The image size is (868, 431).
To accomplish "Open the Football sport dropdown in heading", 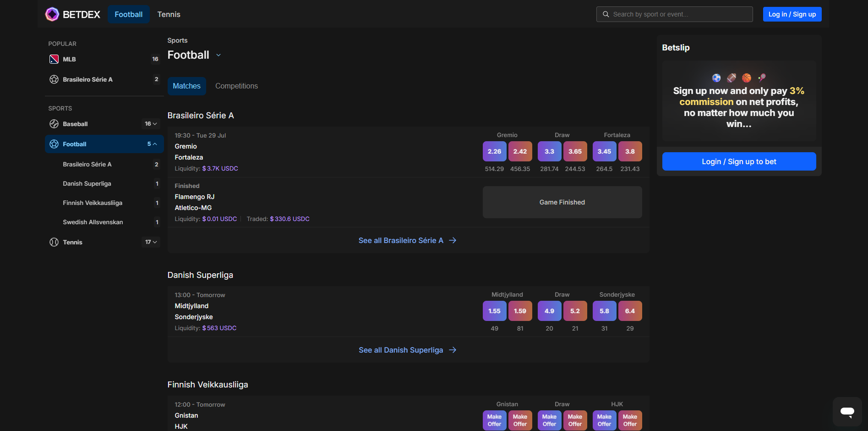I will (218, 55).
